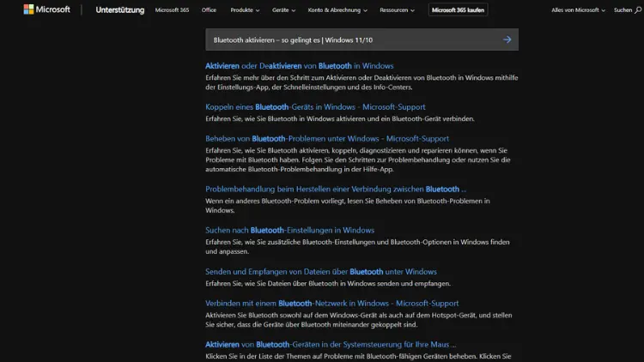Expand the Produkte dropdown
Screen dimensions: 644x362
click(x=245, y=9)
